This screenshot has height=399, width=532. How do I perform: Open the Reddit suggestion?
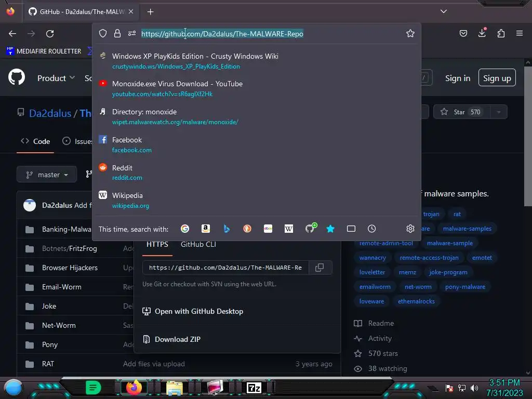point(256,172)
